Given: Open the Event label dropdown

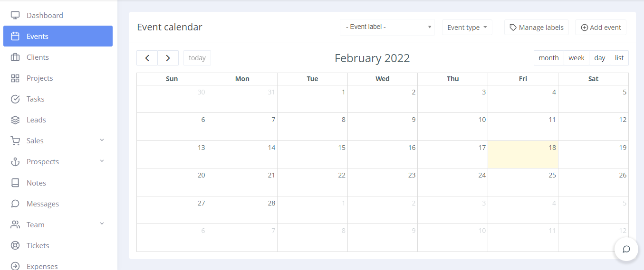Looking at the screenshot, I should (x=387, y=27).
